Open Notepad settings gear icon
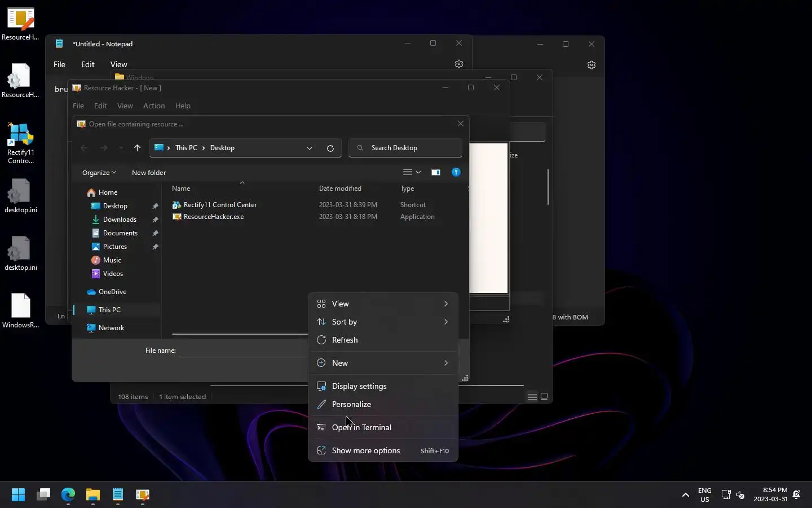Image resolution: width=812 pixels, height=508 pixels. [459, 64]
